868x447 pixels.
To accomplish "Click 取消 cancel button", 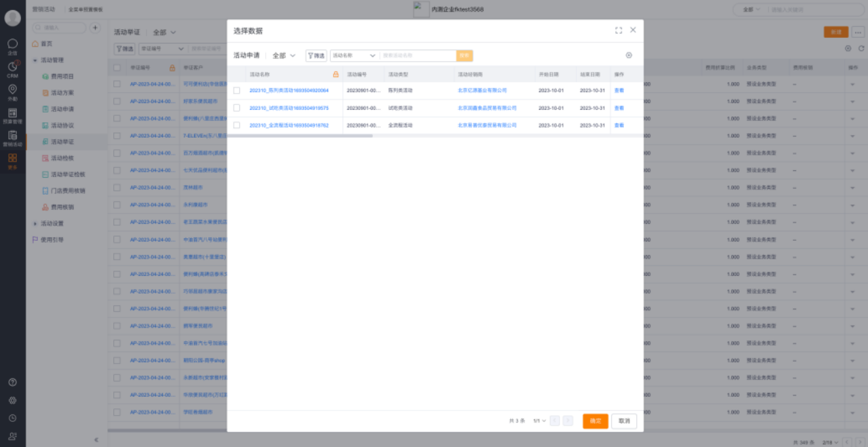I will coord(624,421).
